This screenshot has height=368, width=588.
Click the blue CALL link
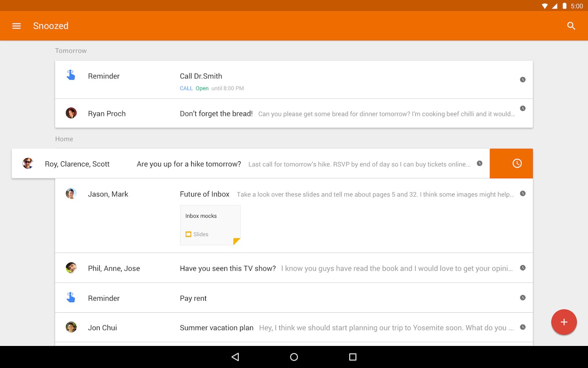186,88
